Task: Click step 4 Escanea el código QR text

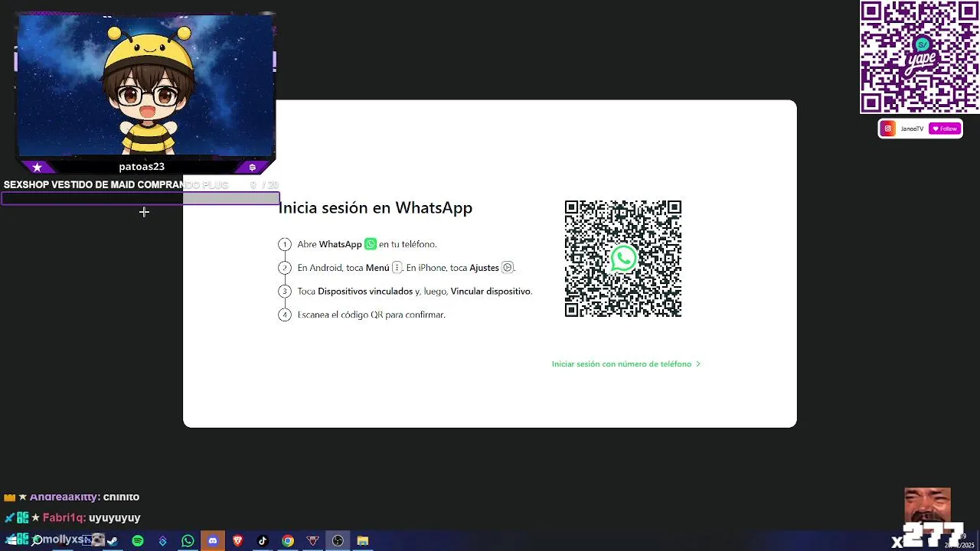Action: [x=371, y=315]
